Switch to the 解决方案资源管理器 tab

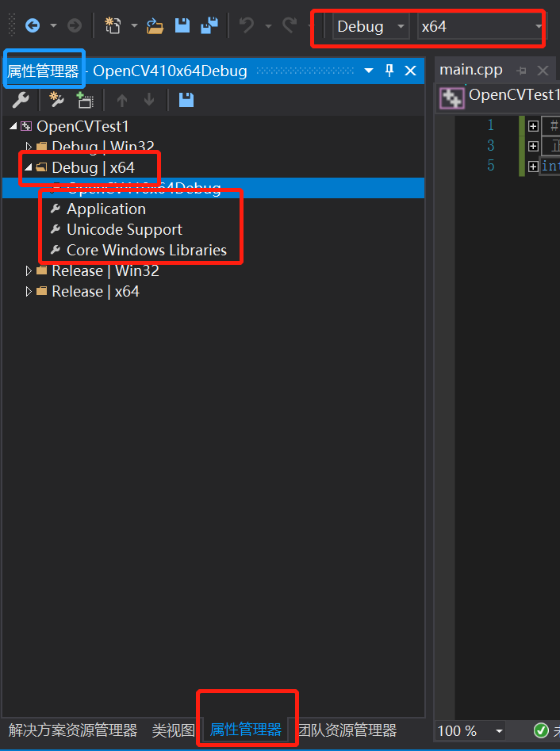click(73, 730)
